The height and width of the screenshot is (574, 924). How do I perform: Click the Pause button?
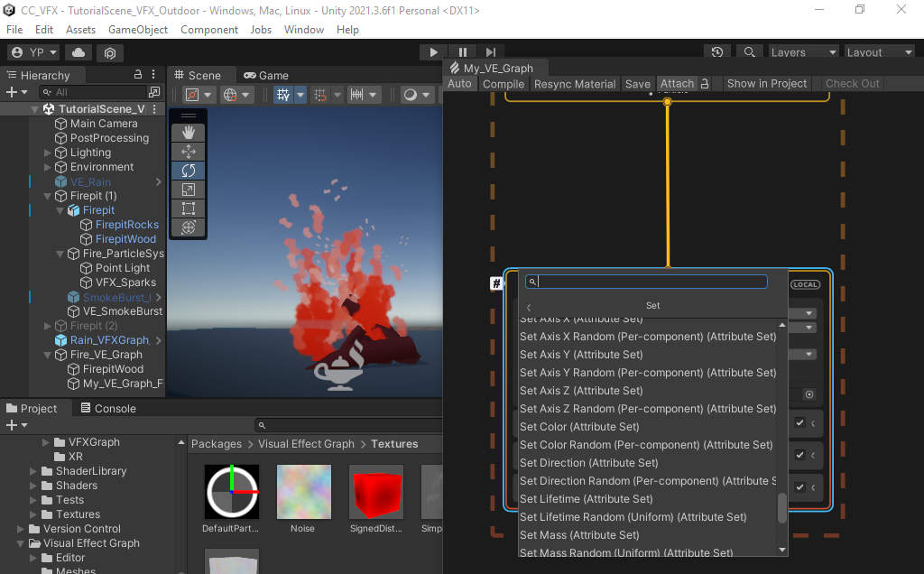pos(463,52)
